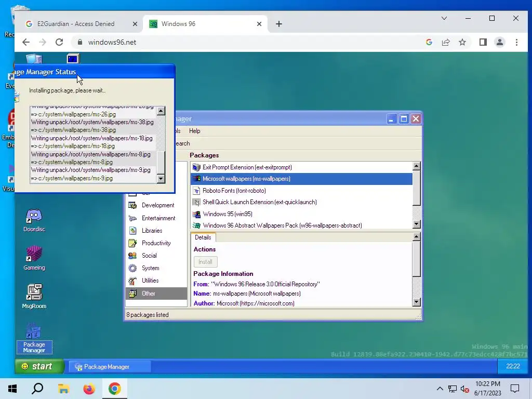
Task: Click the Install button
Action: [x=205, y=262]
